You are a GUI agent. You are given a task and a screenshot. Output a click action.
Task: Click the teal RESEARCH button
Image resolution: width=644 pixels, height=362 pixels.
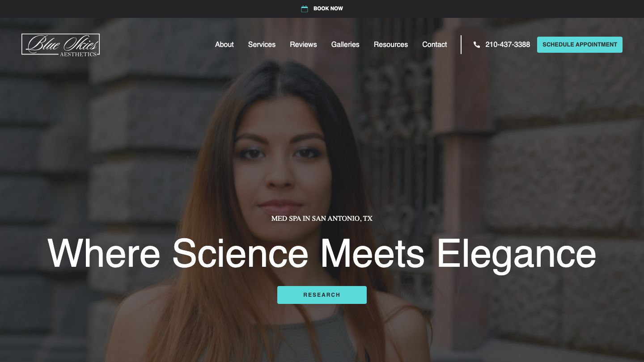click(x=322, y=295)
